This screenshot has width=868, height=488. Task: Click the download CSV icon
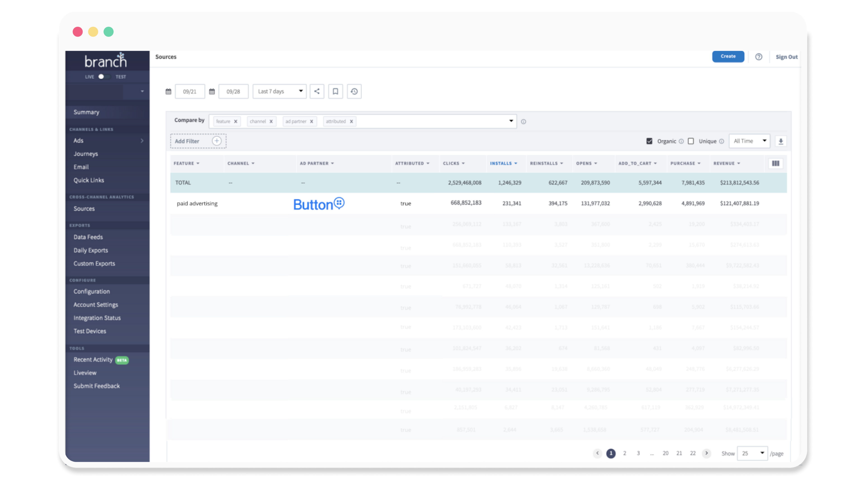(x=780, y=141)
